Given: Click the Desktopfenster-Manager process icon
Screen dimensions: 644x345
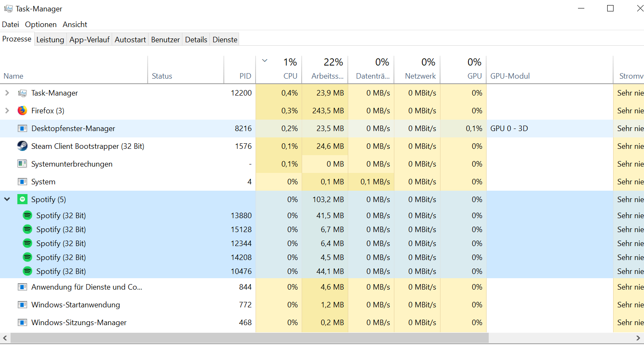Looking at the screenshot, I should (22, 129).
